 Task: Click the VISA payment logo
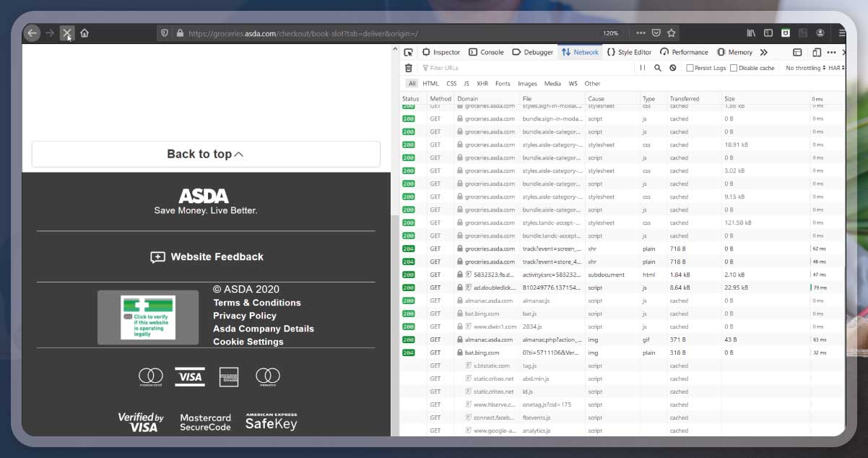[x=190, y=376]
